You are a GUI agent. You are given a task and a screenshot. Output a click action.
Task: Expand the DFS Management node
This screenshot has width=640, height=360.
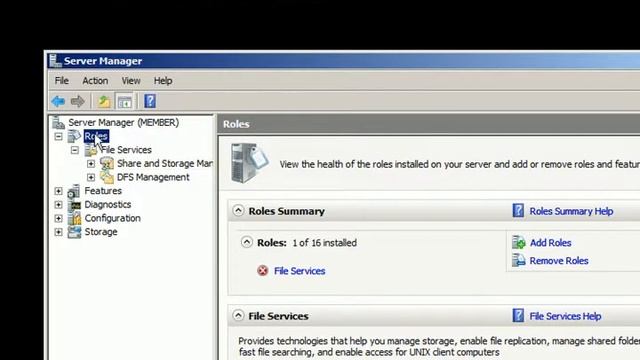click(x=91, y=178)
